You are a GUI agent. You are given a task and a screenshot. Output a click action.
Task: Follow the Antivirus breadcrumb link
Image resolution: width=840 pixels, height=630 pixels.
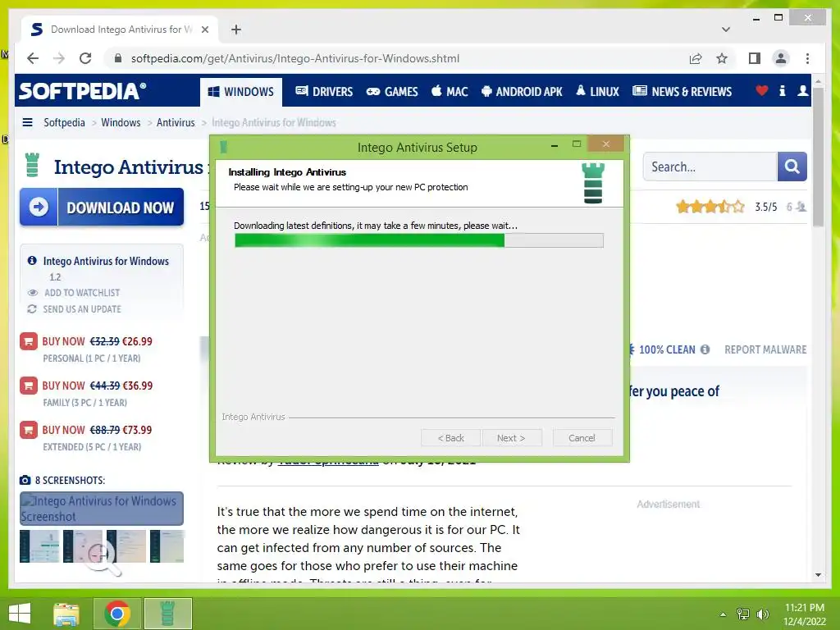click(x=176, y=123)
